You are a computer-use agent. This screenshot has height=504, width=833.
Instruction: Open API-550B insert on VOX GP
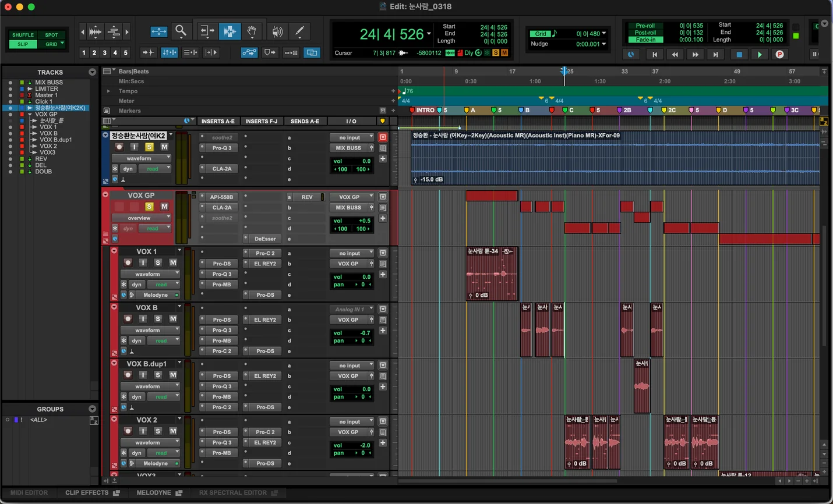point(221,197)
